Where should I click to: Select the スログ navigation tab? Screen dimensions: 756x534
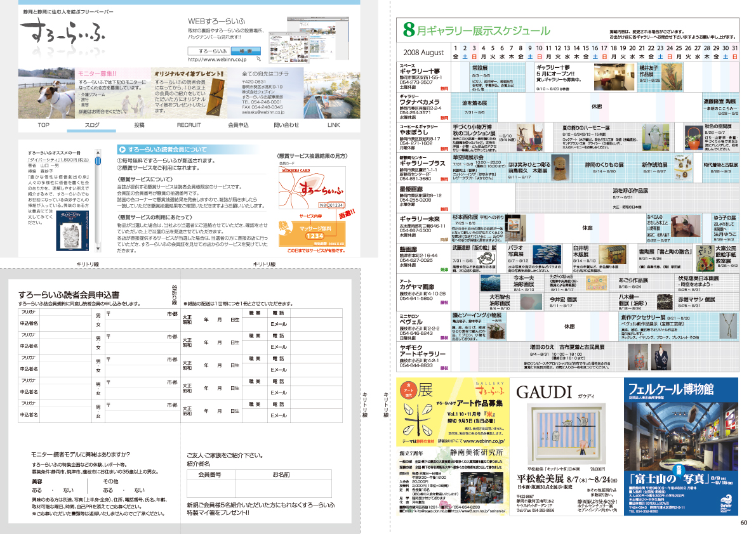tap(91, 125)
